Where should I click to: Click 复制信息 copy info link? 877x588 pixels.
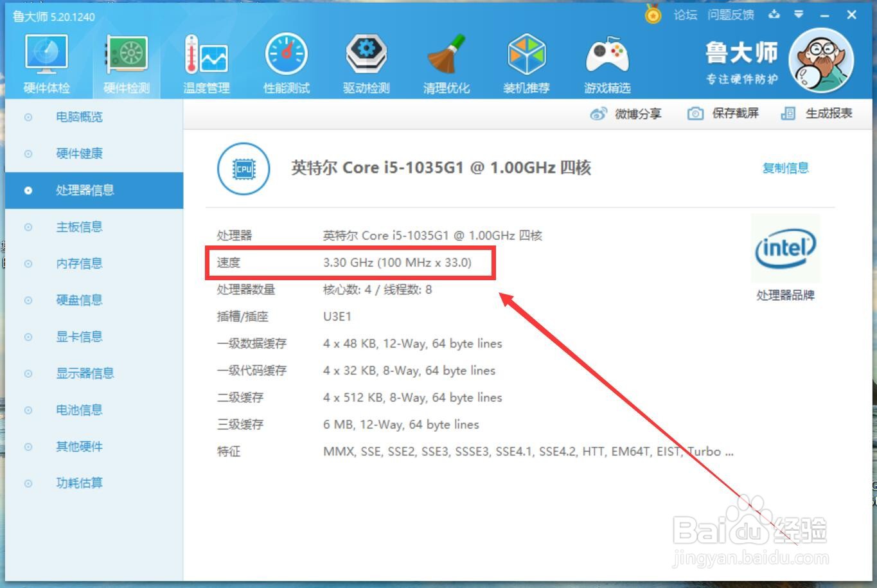pos(785,168)
